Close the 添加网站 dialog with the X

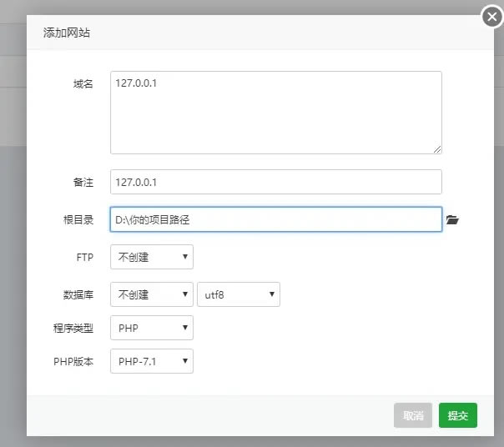[492, 17]
